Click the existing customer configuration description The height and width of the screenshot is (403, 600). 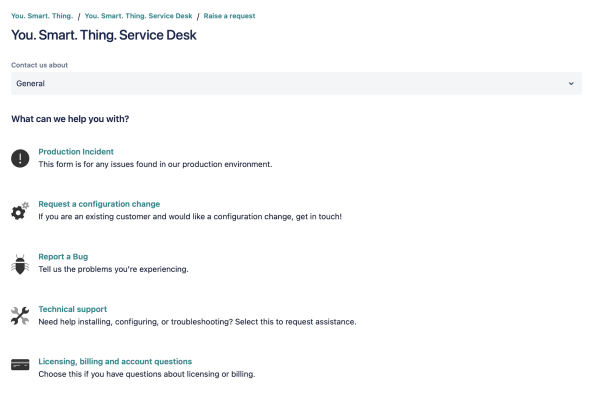[190, 217]
